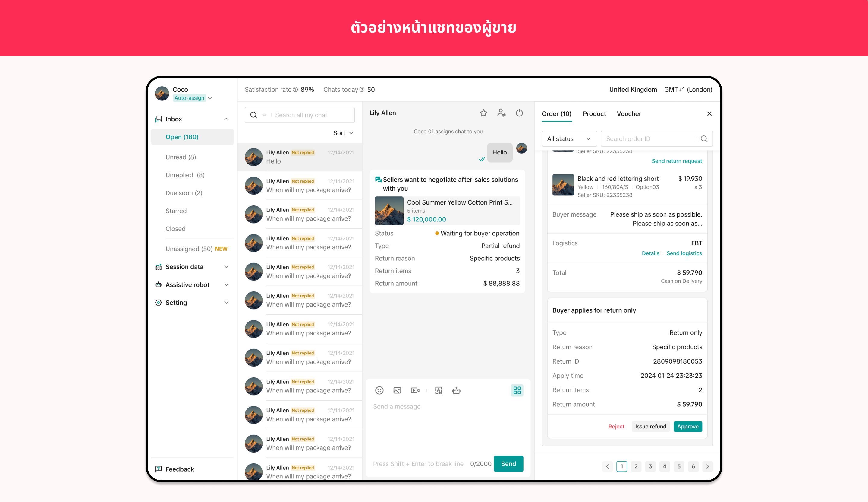Switch to the Voucher tab
The width and height of the screenshot is (868, 502).
[629, 113]
